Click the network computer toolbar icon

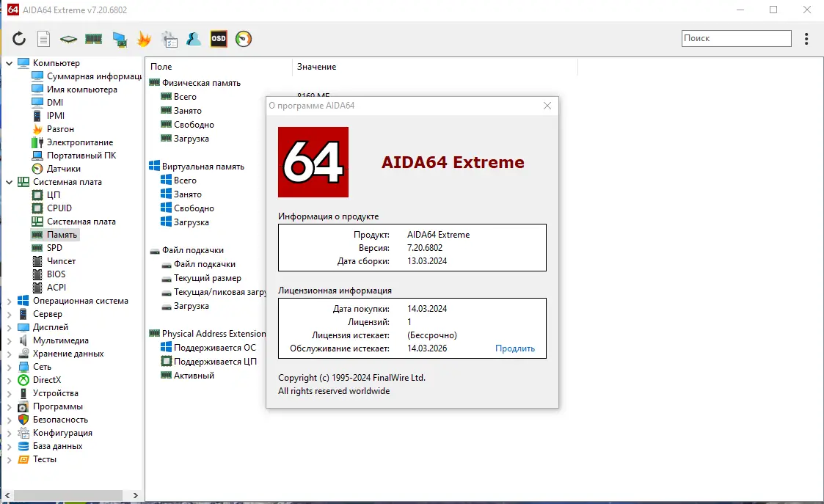click(x=120, y=40)
